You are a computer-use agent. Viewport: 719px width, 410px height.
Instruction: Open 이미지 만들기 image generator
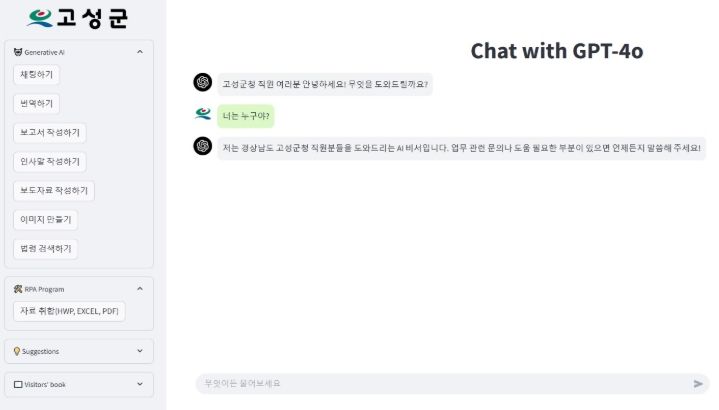pos(46,220)
